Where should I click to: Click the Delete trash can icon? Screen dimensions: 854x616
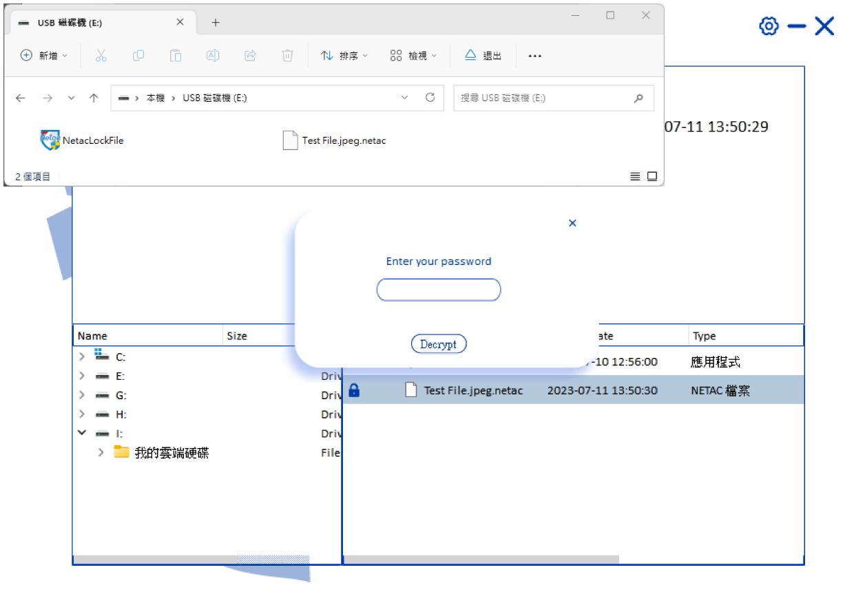(288, 56)
